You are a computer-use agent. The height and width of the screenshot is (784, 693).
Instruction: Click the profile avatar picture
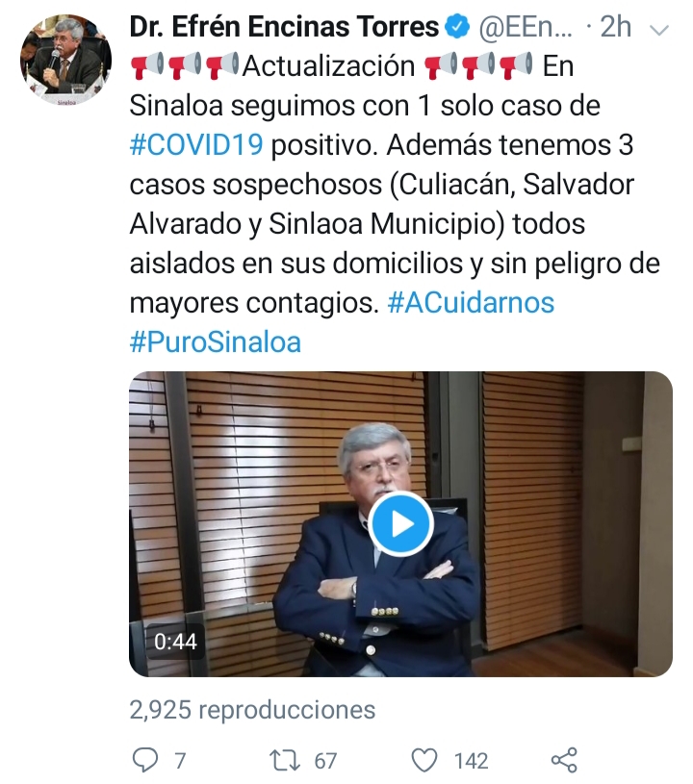[x=65, y=60]
